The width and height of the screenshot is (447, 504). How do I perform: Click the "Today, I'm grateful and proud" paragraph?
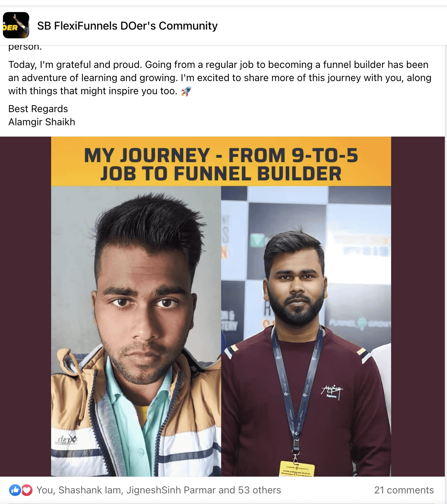pyautogui.click(x=220, y=78)
